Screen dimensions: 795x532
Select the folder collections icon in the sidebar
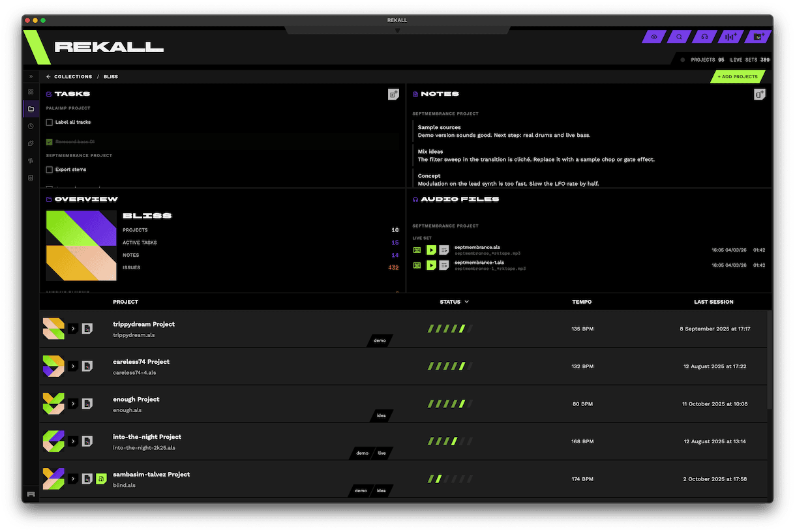(x=31, y=109)
